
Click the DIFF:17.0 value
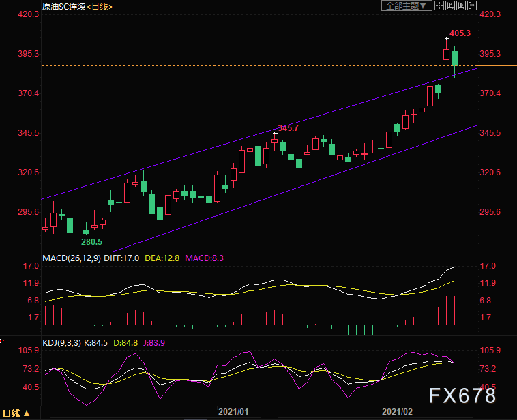pyautogui.click(x=121, y=258)
